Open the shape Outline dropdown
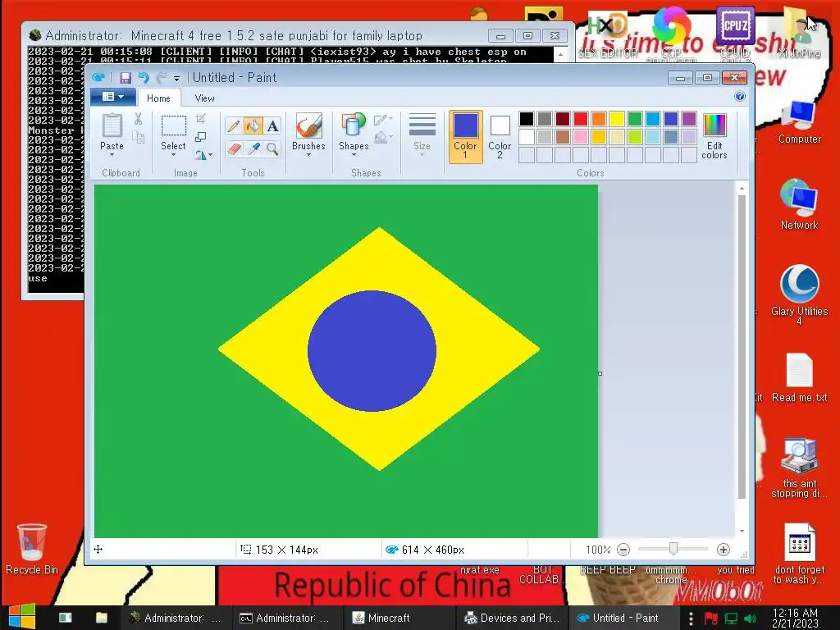This screenshot has width=840, height=630. [x=383, y=120]
